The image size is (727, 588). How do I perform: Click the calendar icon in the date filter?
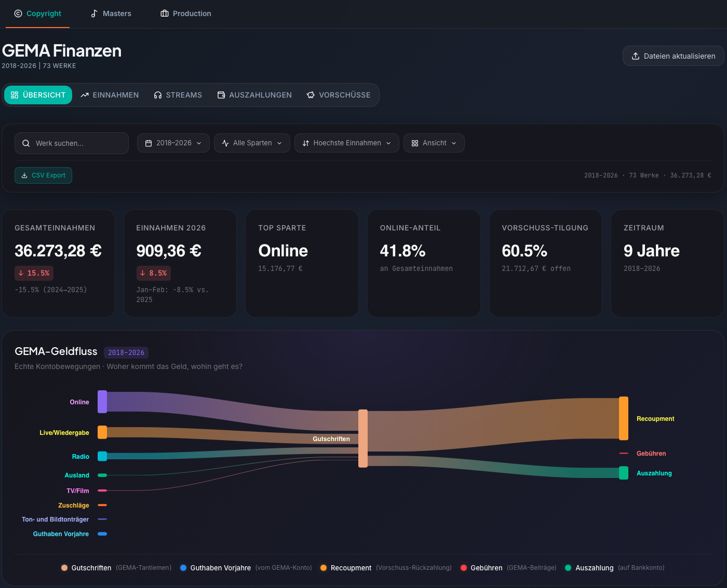click(149, 143)
